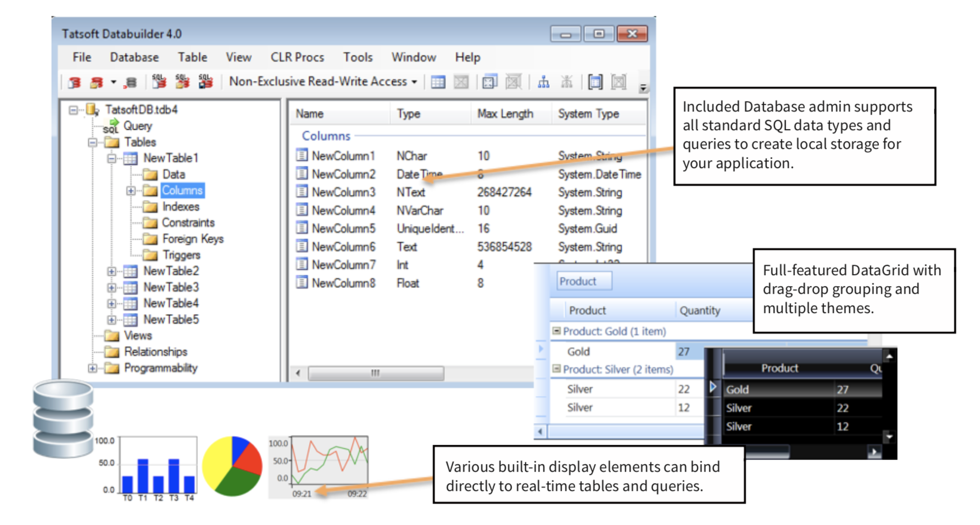Open the Help menu

point(467,57)
